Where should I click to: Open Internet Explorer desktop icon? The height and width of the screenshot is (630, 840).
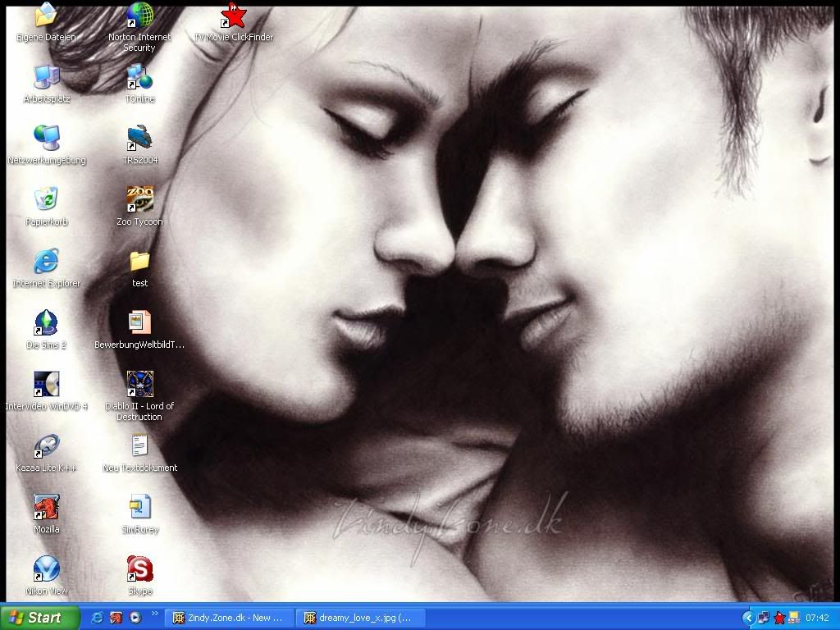pos(47,261)
